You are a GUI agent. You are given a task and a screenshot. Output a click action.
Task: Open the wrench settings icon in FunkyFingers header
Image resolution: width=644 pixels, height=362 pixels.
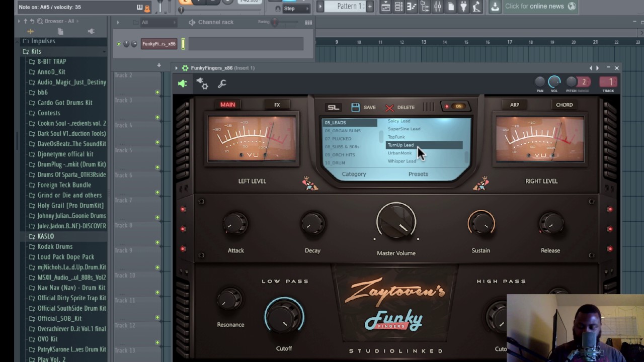pos(222,84)
